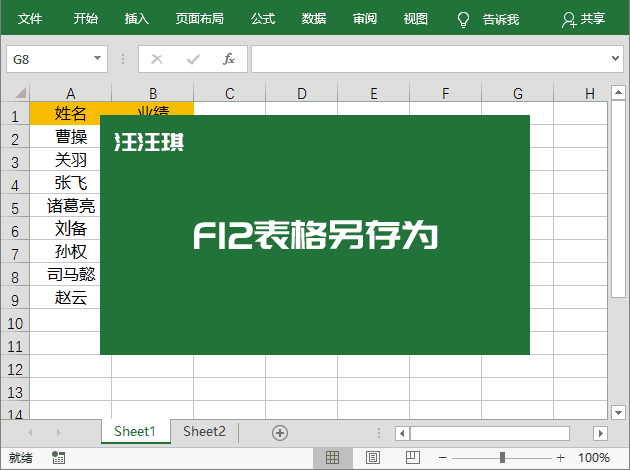The image size is (630, 470).
Task: Select column A header
Action: 71,94
